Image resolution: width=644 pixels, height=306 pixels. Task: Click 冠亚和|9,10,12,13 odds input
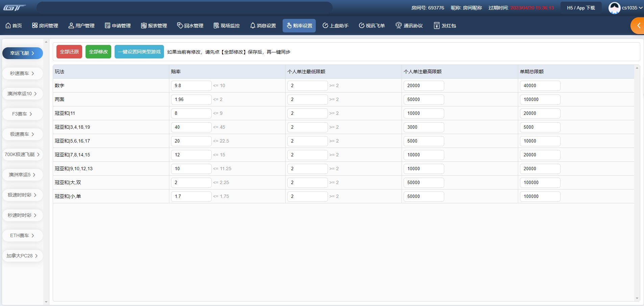tap(191, 169)
